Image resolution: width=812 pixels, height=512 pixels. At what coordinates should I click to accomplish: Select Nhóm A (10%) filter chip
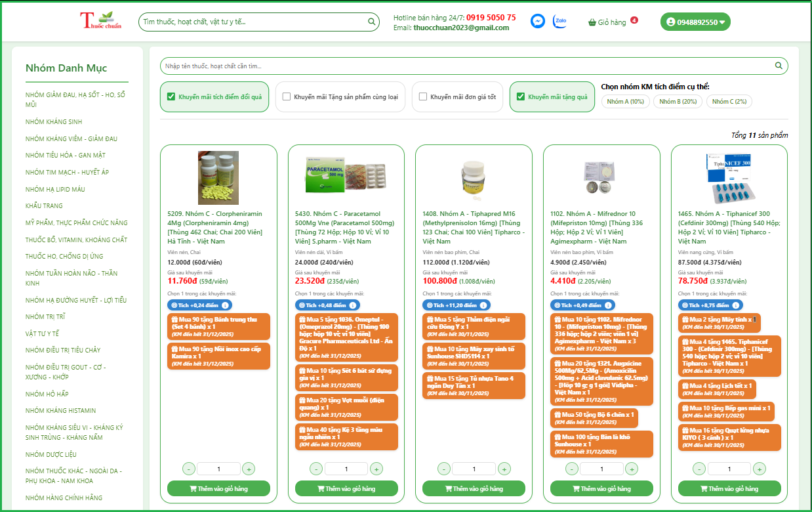(x=626, y=102)
